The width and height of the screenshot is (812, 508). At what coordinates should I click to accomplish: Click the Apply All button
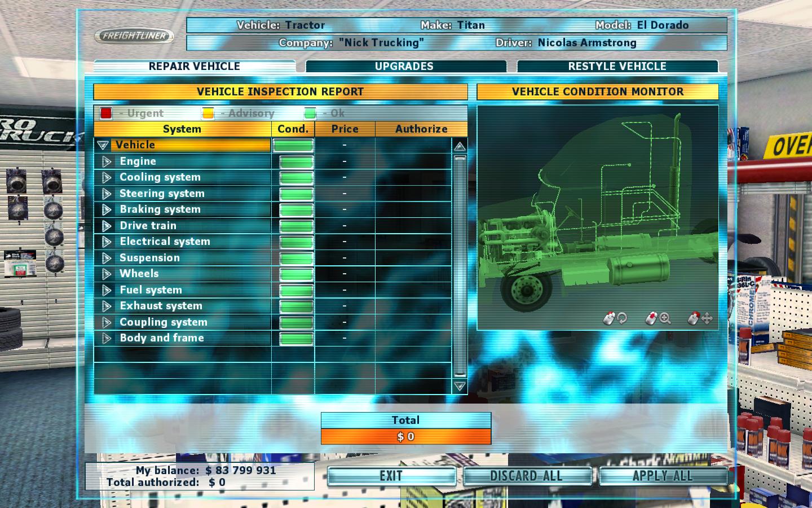pyautogui.click(x=663, y=476)
